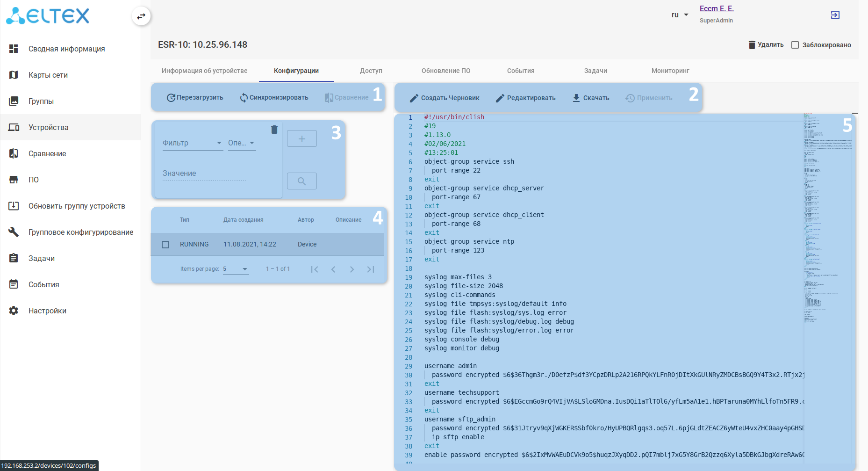Screen dimensions: 868x471
Task: Download configuration with Скачать
Action: click(591, 98)
